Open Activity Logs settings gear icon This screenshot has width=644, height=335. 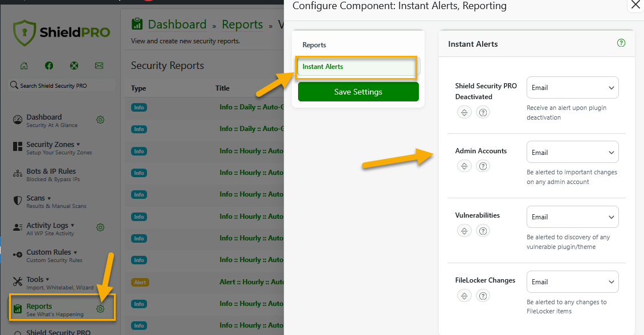tap(100, 227)
